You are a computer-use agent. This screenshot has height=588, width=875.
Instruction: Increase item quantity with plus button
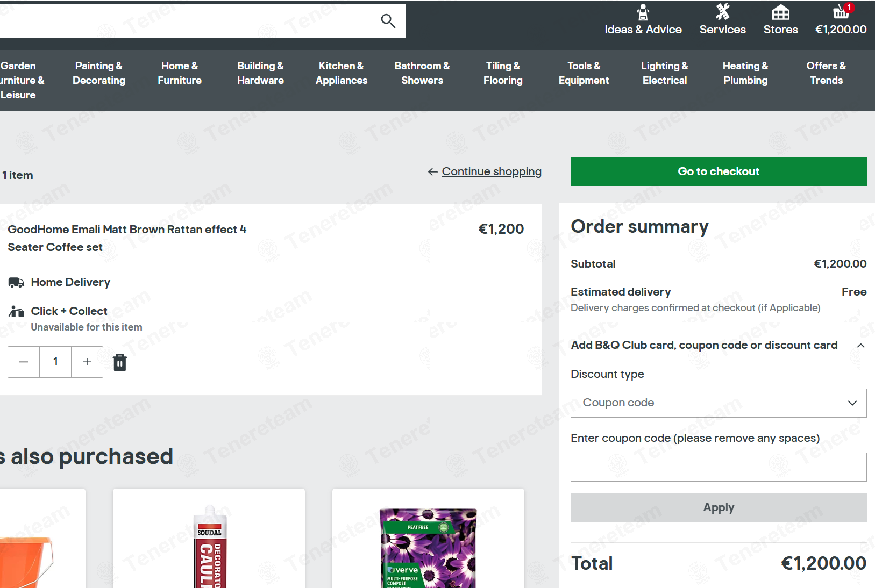[87, 362]
